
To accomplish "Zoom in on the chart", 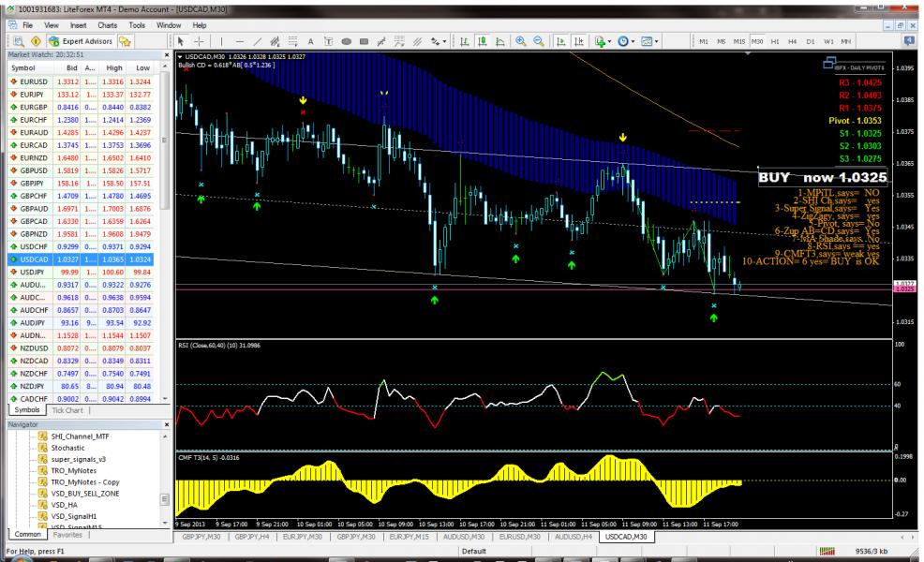I will pyautogui.click(x=521, y=42).
